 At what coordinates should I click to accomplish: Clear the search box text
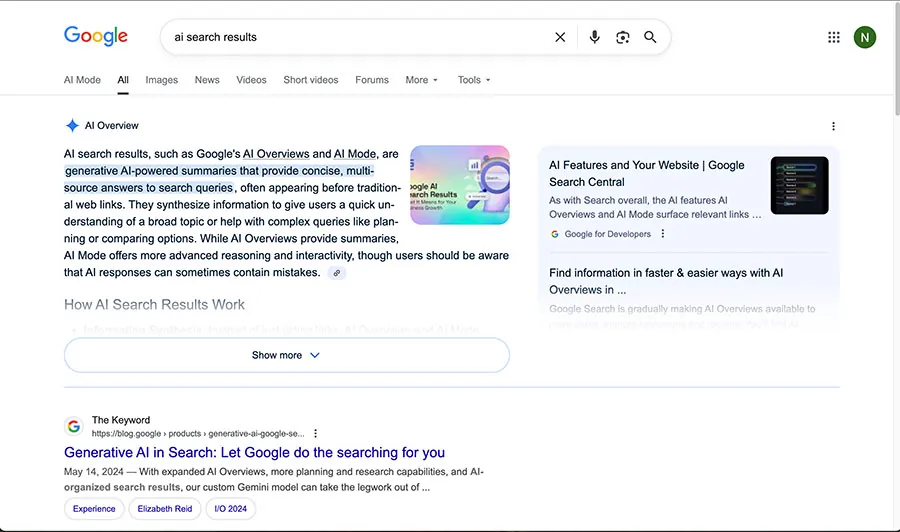pos(560,37)
